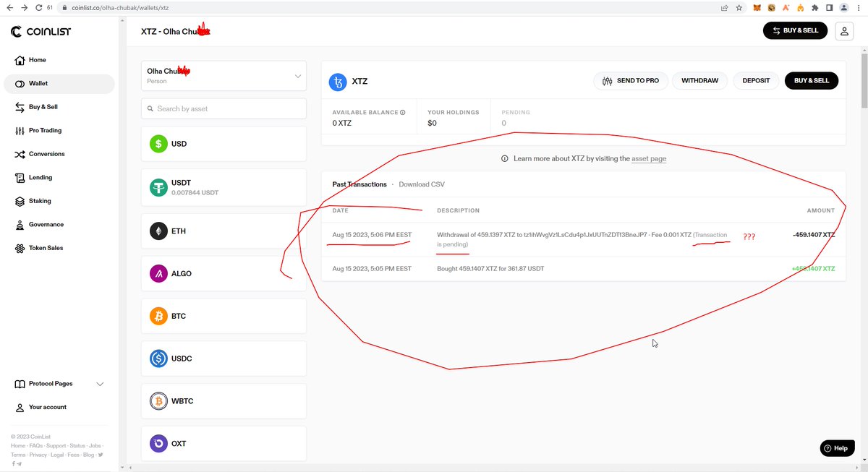Open the Twitter icon in the footer
Image resolution: width=868 pixels, height=472 pixels.
(x=101, y=455)
